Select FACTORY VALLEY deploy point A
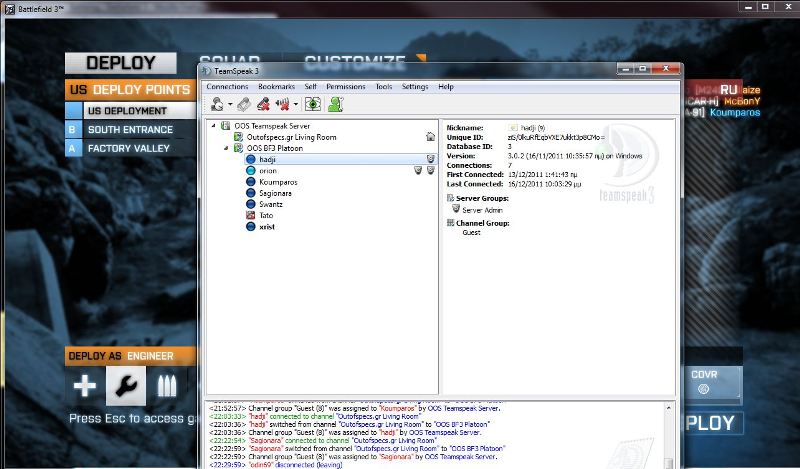 131,149
